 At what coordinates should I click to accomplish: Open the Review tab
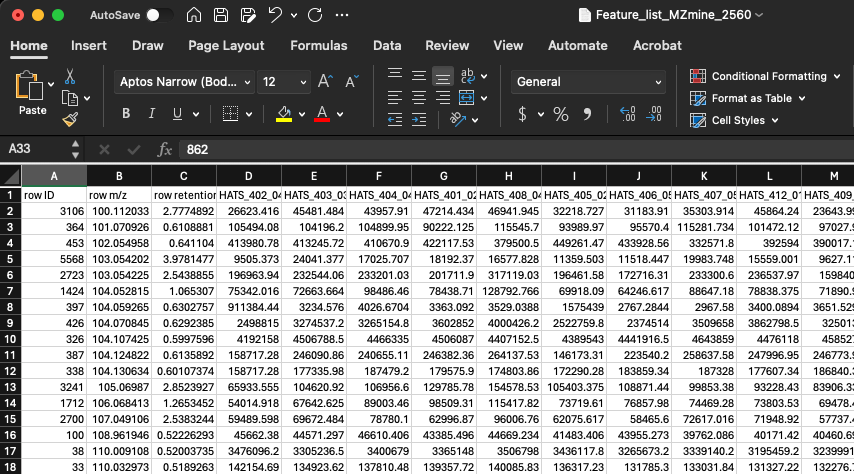coord(447,46)
